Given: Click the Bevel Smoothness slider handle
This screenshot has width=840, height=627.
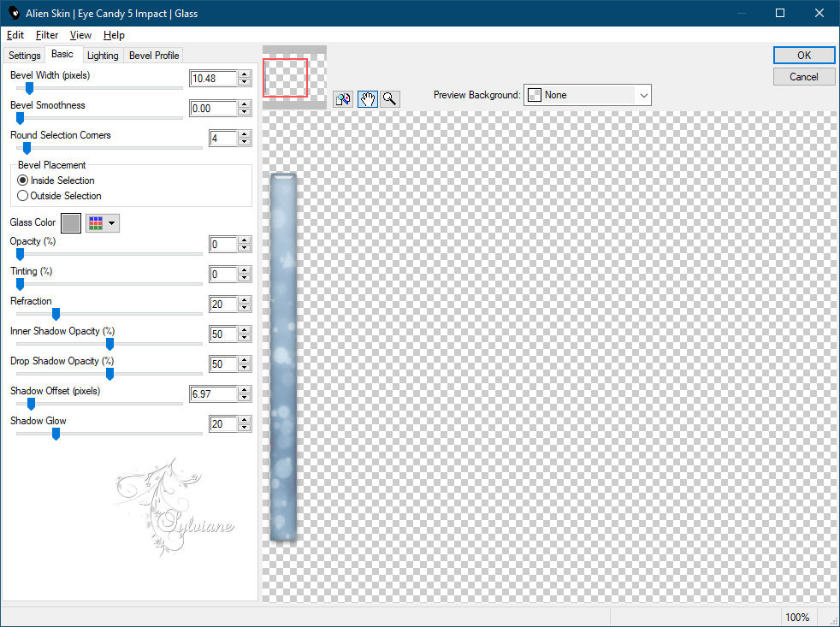Looking at the screenshot, I should pyautogui.click(x=20, y=118).
